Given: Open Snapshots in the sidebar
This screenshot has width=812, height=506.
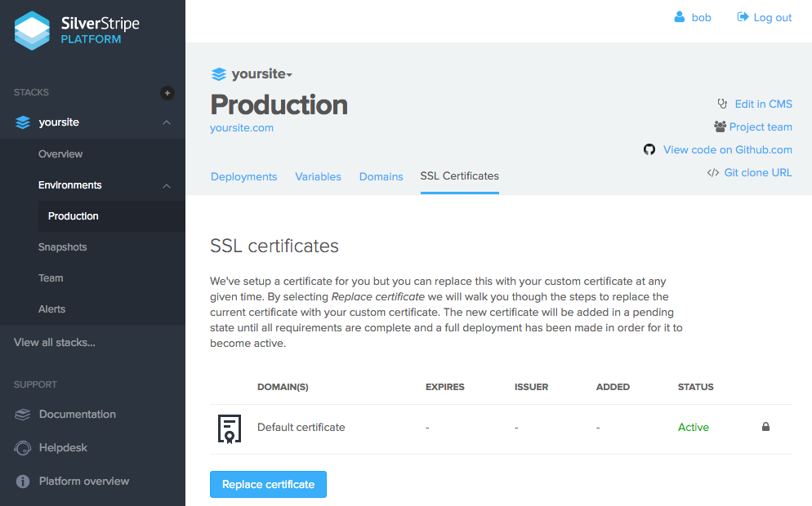Looking at the screenshot, I should click(62, 247).
